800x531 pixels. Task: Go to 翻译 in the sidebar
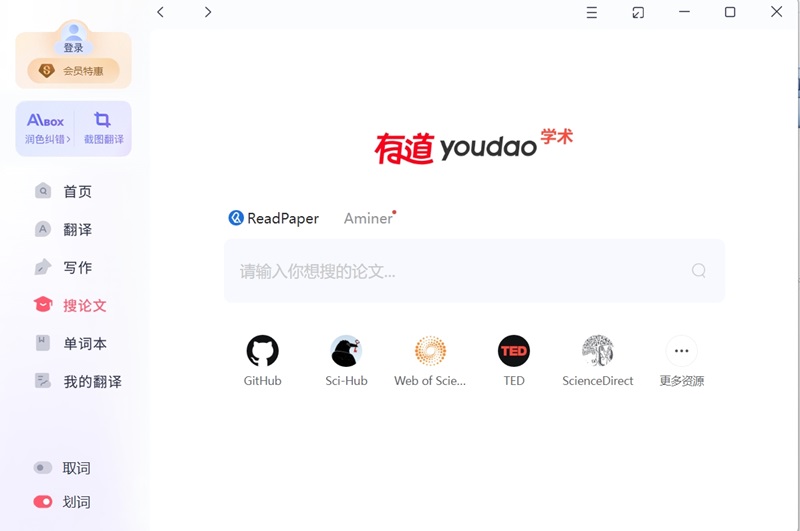tap(77, 229)
